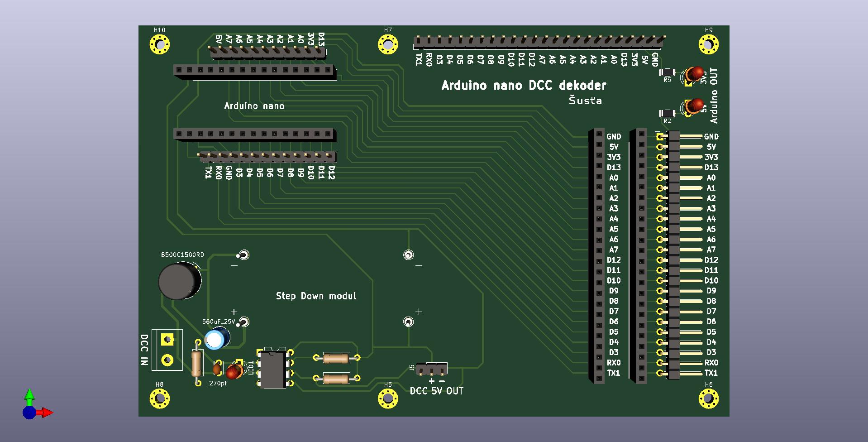Click the "D13" label above the short top-left header
868x442 pixels.
coord(321,39)
